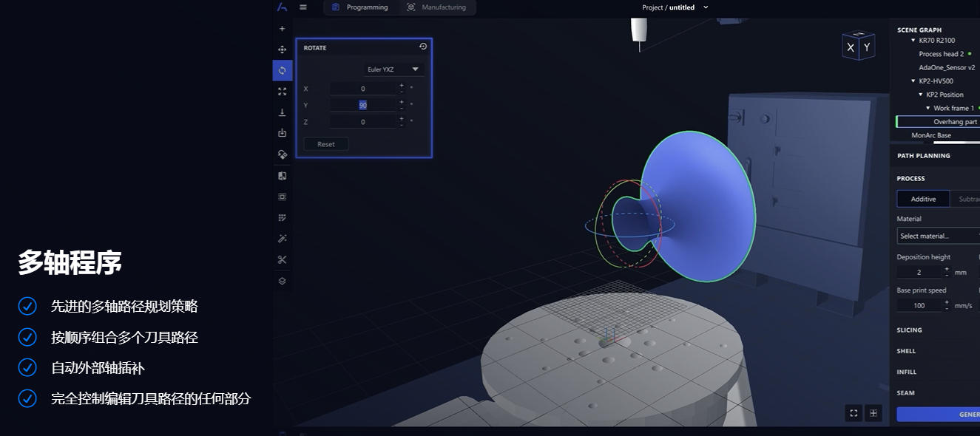The image size is (980, 436).
Task: Switch to the Manufacturing tab
Action: point(436,7)
